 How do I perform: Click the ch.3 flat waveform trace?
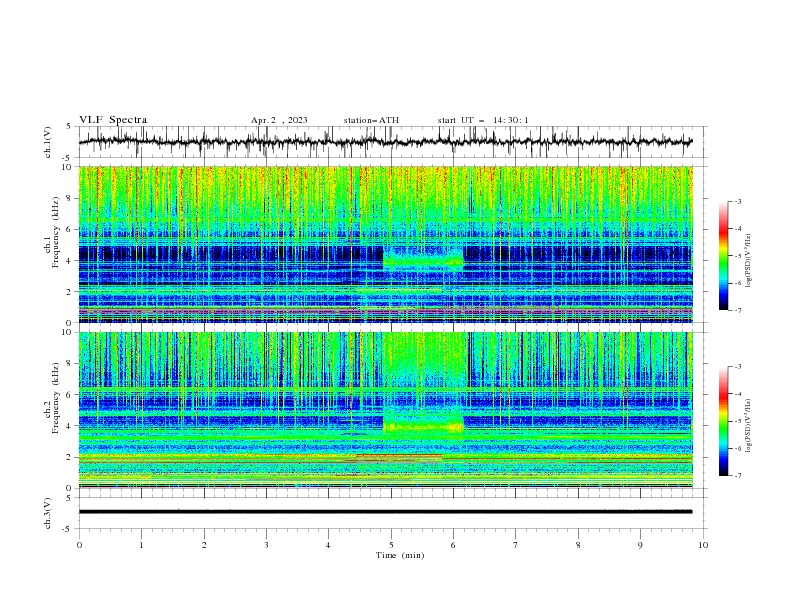pos(385,512)
